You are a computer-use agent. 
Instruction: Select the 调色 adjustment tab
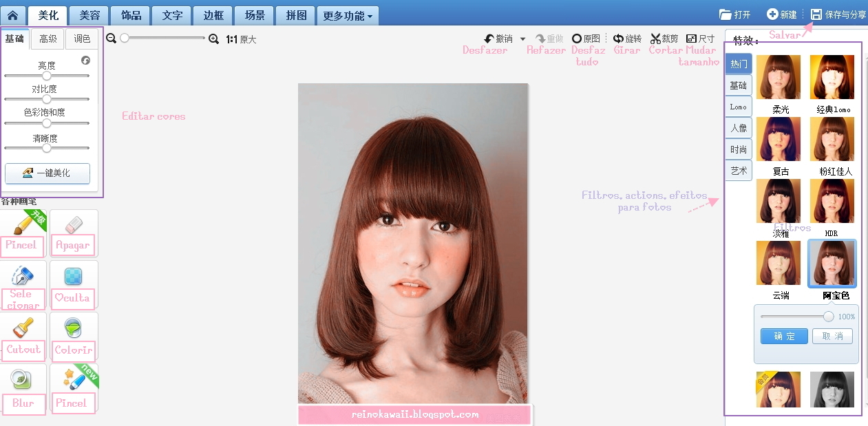pos(82,39)
